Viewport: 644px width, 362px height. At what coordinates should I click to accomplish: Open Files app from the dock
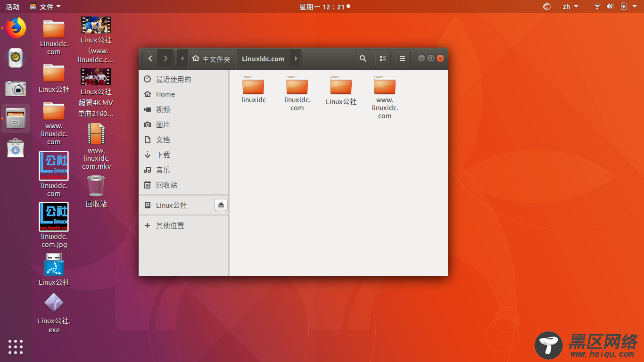click(x=16, y=118)
